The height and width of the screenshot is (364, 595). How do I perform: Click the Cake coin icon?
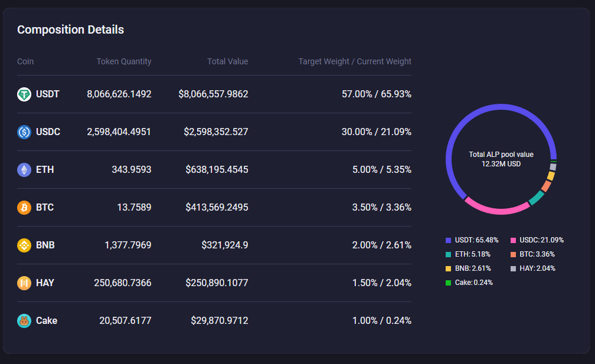24,320
